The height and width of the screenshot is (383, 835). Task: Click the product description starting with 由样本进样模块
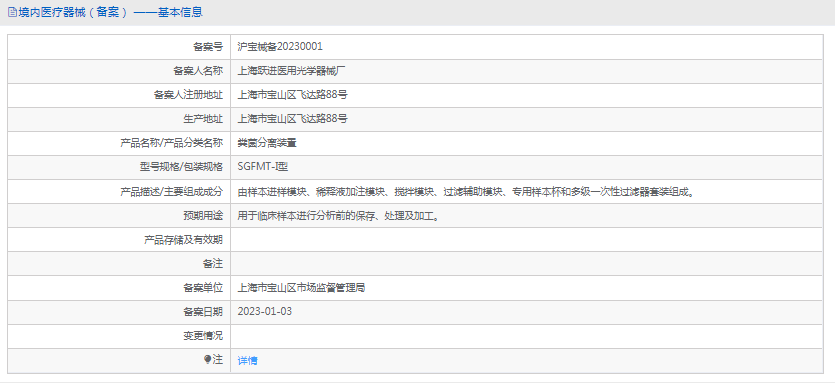tap(466, 192)
